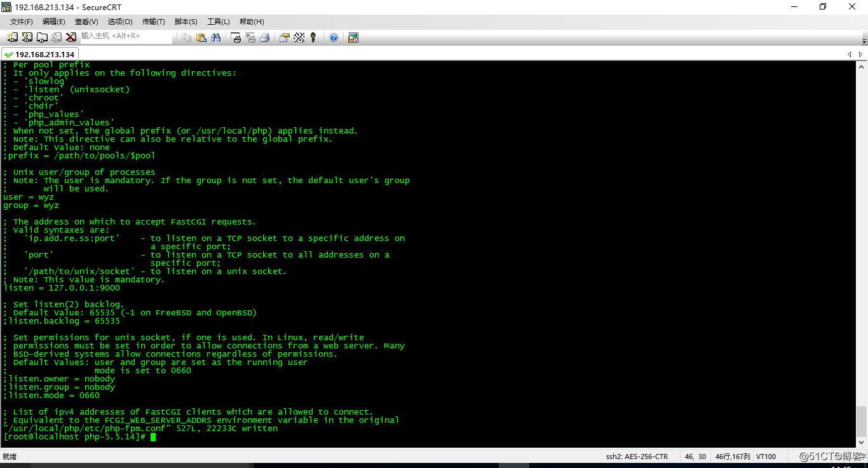This screenshot has width=868, height=468.
Task: Click the 'group = wyz' line
Action: [x=31, y=205]
